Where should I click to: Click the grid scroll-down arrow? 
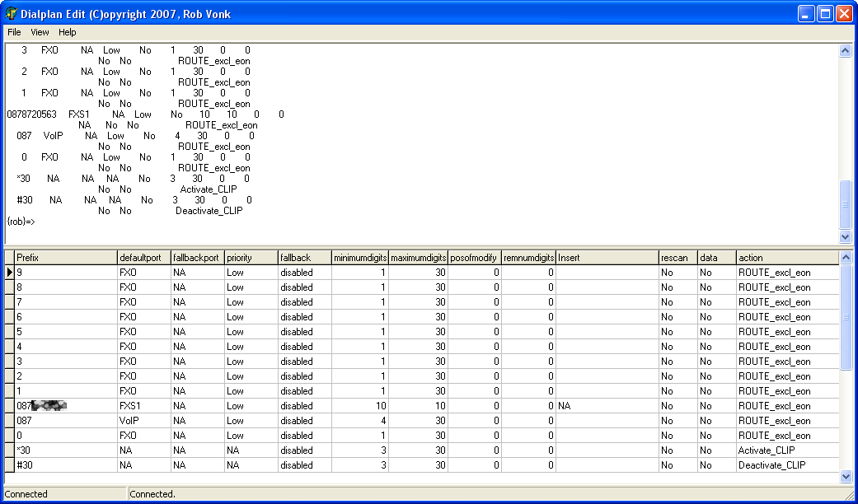click(845, 477)
